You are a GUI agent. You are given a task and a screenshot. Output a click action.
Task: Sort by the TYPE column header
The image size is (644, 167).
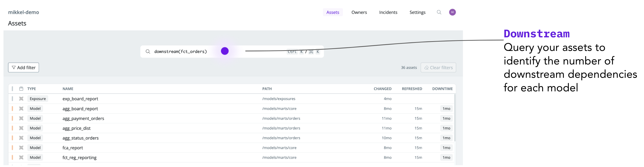pos(31,89)
